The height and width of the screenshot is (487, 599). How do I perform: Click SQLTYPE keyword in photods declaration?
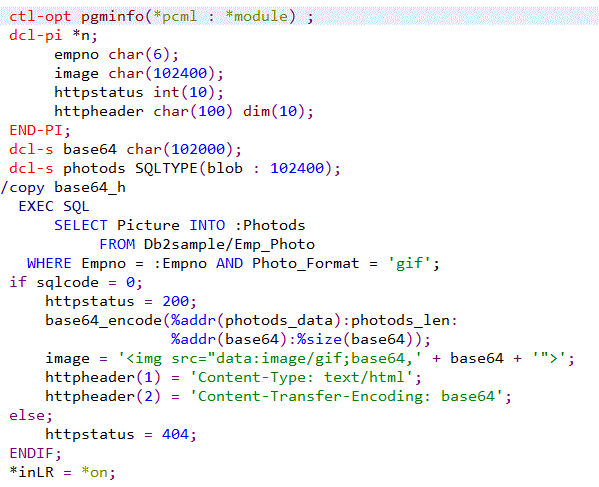click(166, 168)
